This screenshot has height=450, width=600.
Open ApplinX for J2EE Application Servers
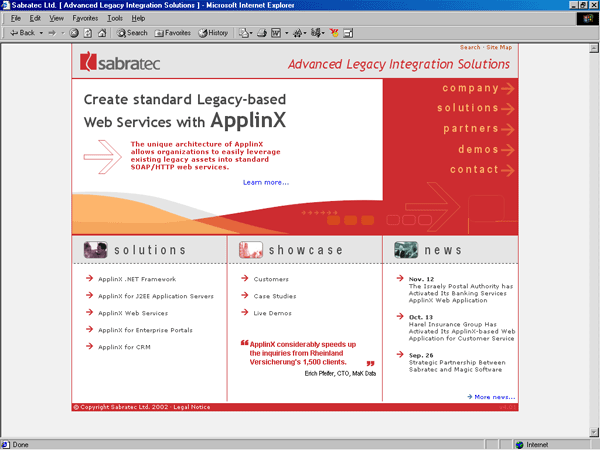(x=156, y=296)
